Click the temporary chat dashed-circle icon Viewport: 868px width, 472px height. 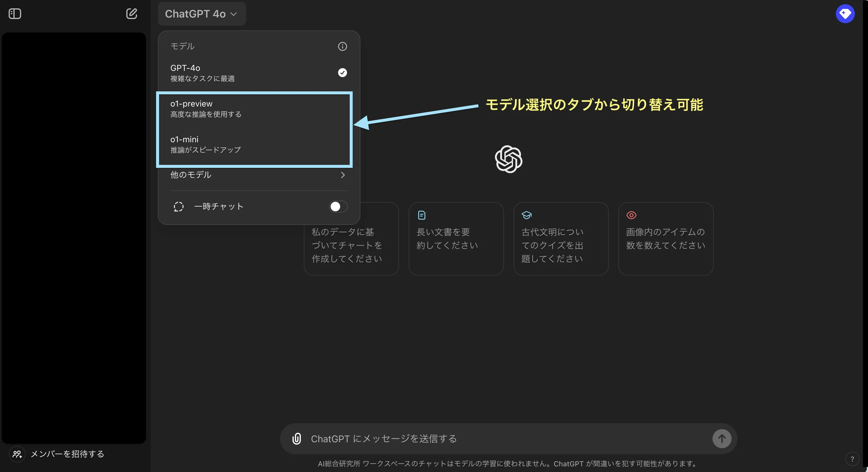coord(179,206)
